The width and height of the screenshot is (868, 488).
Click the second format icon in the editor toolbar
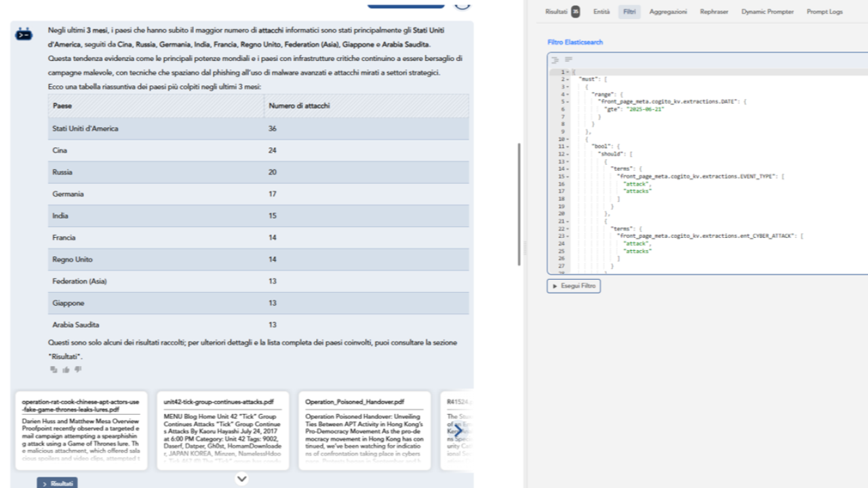569,60
